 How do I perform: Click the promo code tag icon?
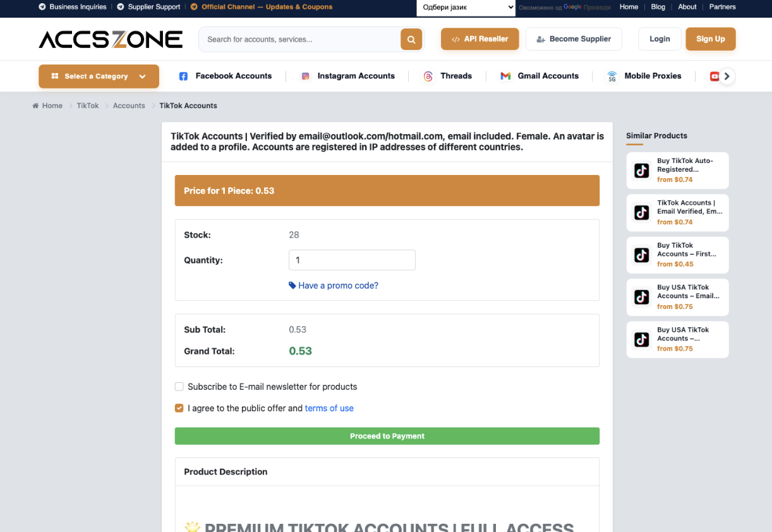pos(293,286)
